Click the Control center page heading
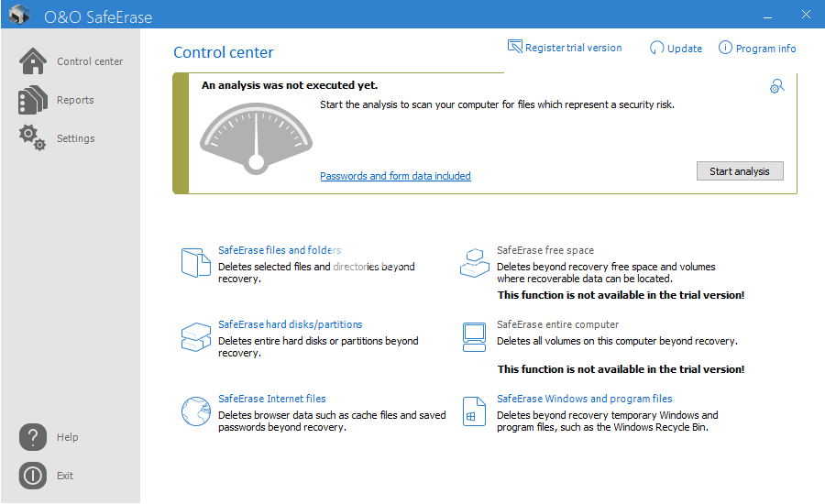 click(x=224, y=52)
